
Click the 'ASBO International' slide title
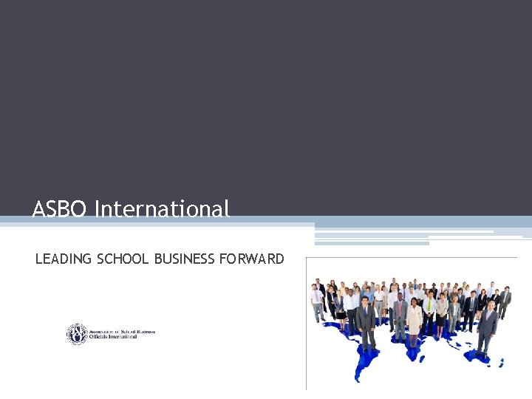[x=131, y=208]
